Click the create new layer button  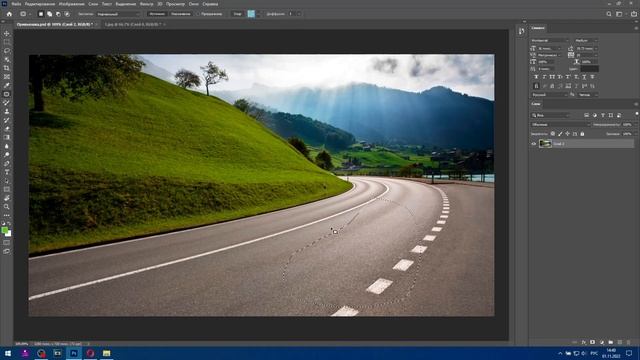click(x=620, y=342)
